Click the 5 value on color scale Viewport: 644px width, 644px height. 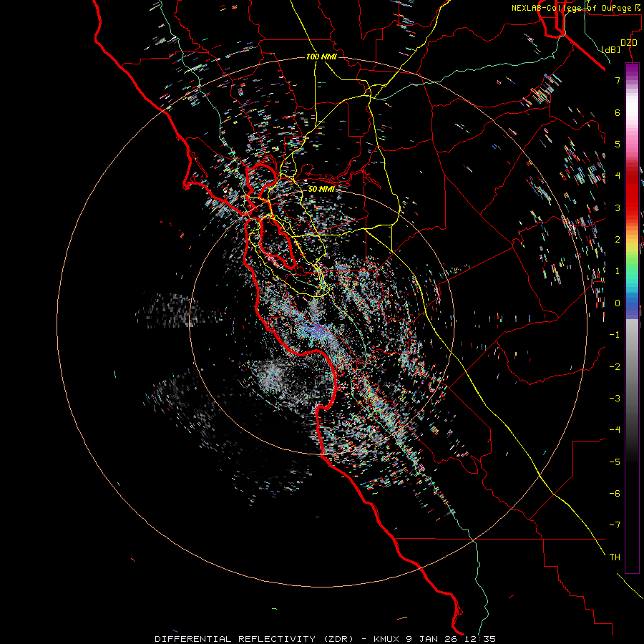(618, 144)
